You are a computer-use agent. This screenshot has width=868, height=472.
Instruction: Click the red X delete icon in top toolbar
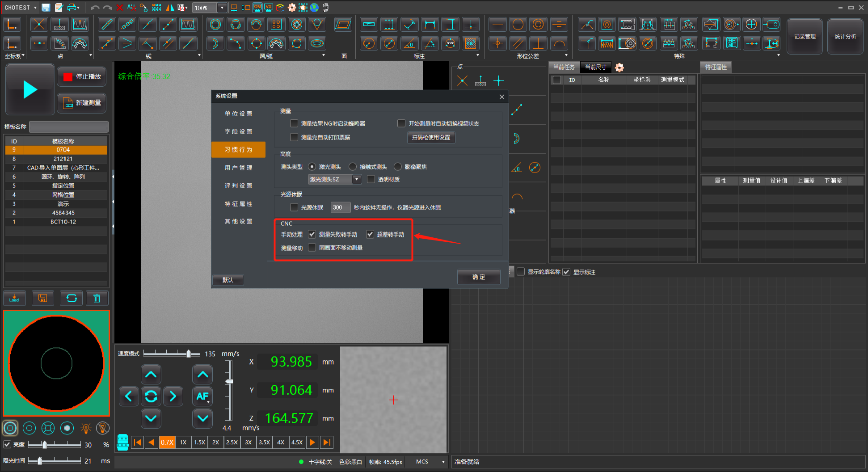tap(119, 8)
